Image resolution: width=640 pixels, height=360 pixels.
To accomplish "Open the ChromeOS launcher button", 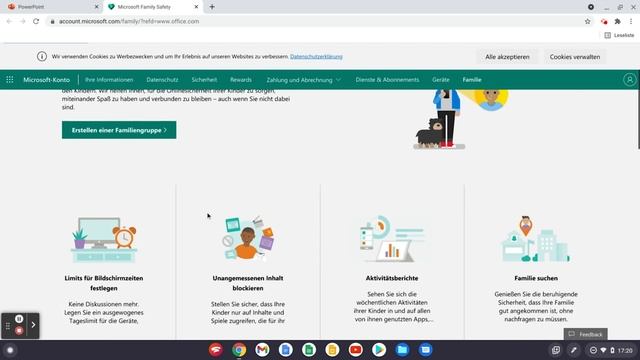I will coord(10,350).
